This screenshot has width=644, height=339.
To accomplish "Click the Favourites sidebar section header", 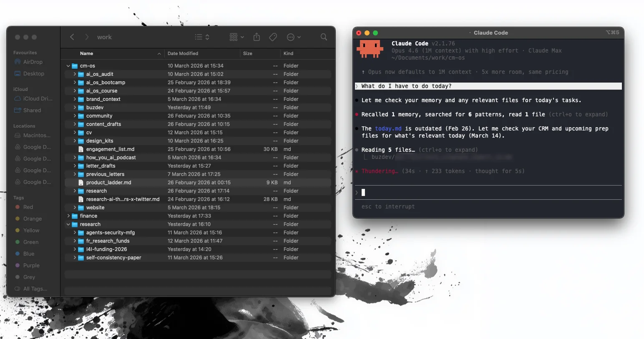I will click(25, 53).
